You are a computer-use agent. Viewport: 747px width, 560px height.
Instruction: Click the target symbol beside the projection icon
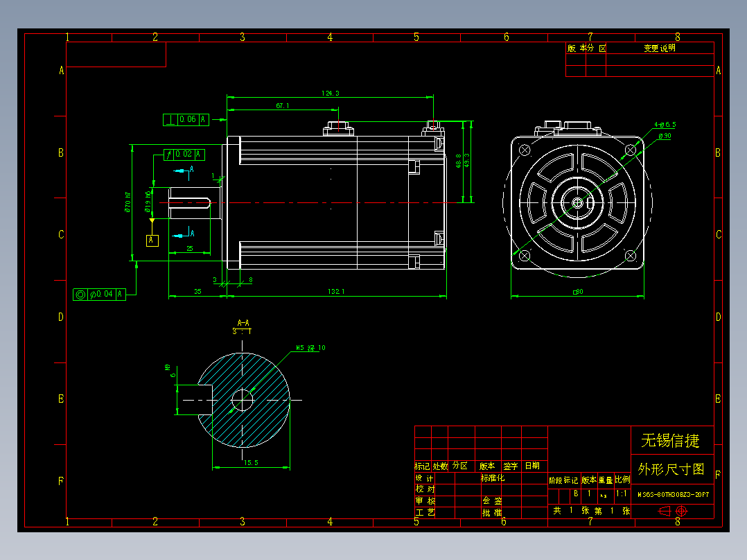(681, 511)
